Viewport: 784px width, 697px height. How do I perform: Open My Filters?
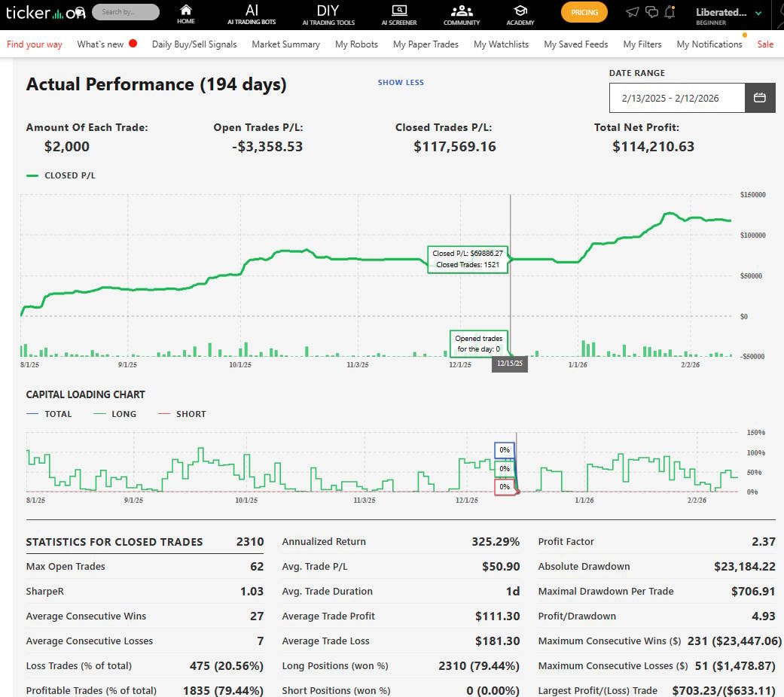[x=642, y=44]
